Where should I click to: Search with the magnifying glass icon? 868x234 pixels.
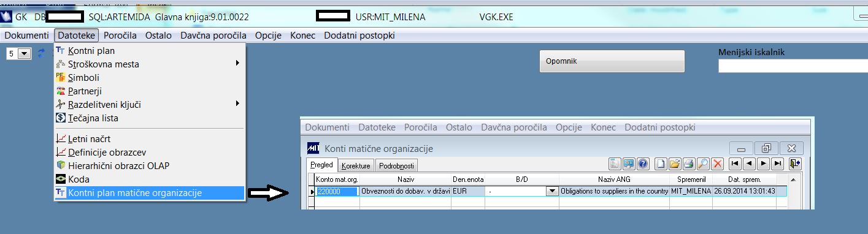coord(703,164)
